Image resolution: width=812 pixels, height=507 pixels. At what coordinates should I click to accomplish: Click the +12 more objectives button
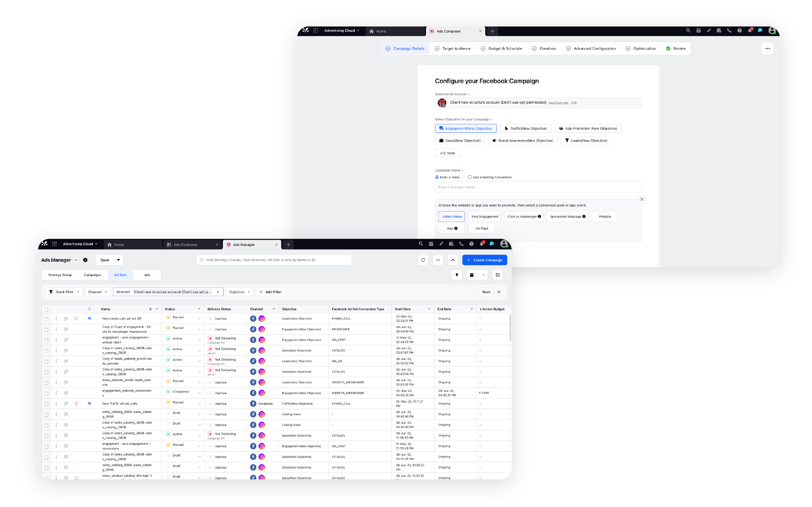coord(447,153)
